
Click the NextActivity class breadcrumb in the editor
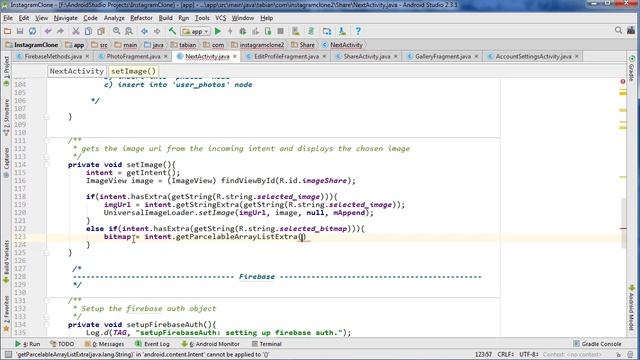[76, 71]
